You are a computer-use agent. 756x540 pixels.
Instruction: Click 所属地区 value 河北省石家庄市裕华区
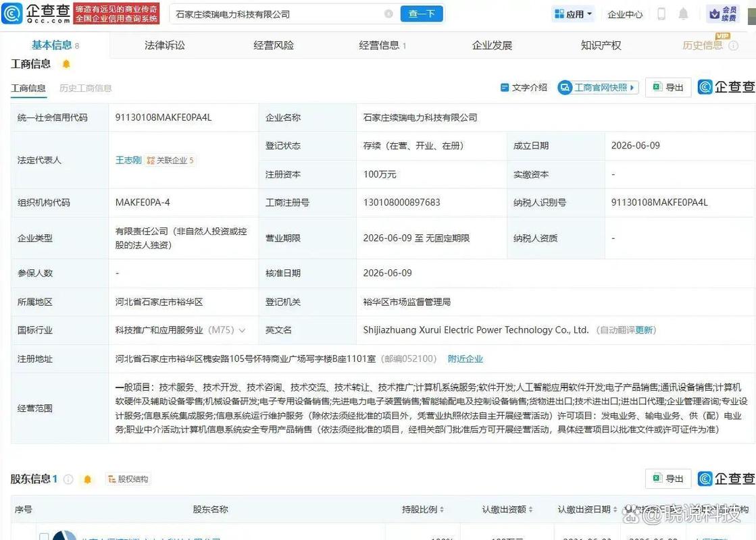coord(159,302)
